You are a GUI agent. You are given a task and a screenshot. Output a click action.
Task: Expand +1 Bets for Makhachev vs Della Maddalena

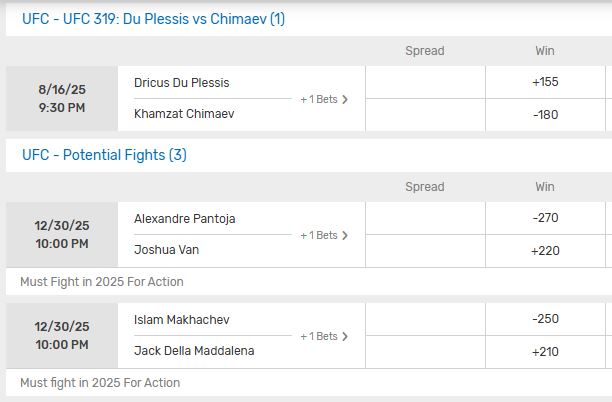pos(324,336)
